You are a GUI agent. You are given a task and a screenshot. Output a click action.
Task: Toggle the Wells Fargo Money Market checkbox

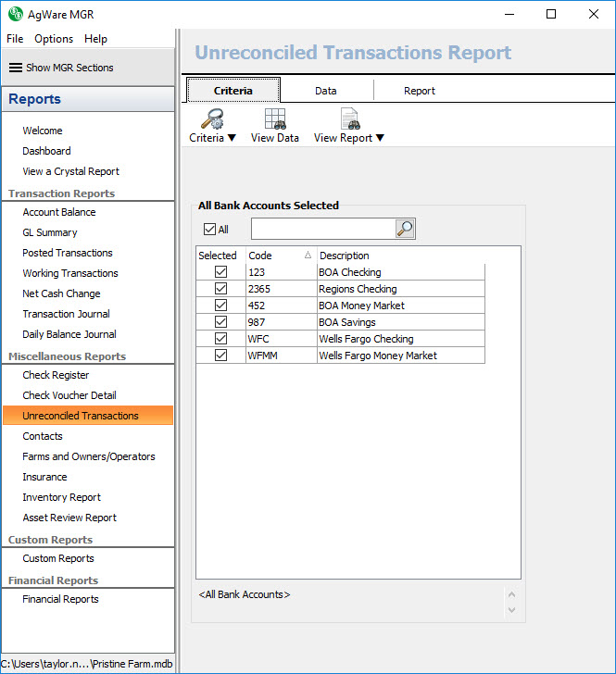[220, 356]
